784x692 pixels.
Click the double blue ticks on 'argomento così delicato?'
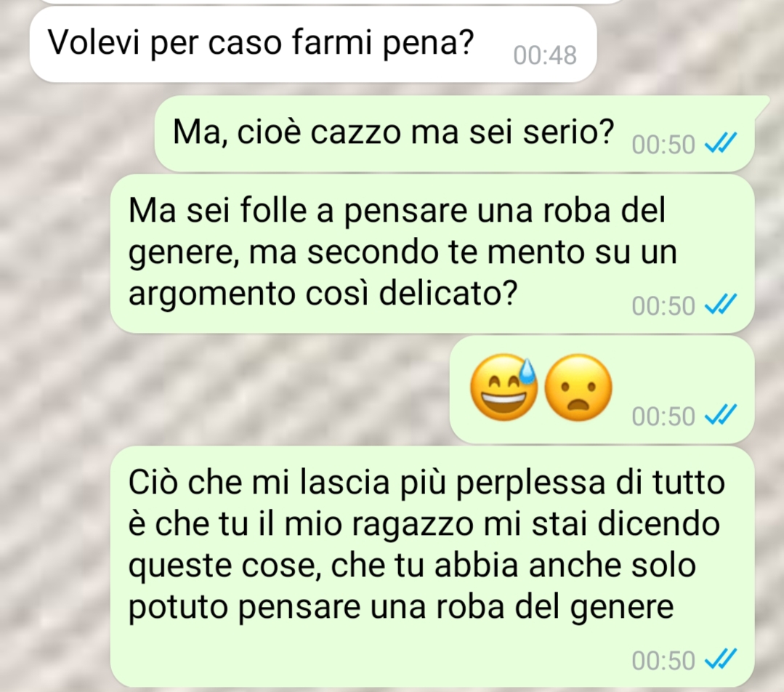tap(721, 305)
